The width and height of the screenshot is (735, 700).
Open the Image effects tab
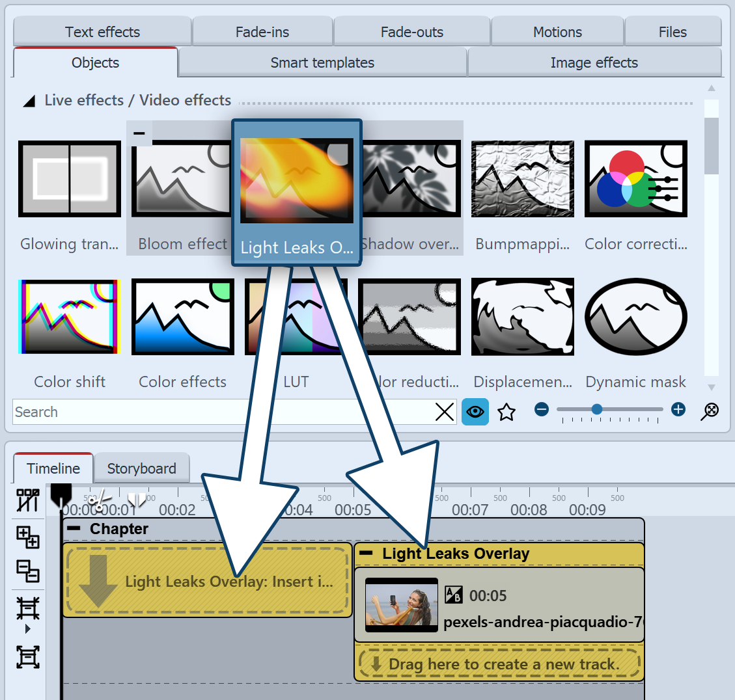click(x=594, y=63)
